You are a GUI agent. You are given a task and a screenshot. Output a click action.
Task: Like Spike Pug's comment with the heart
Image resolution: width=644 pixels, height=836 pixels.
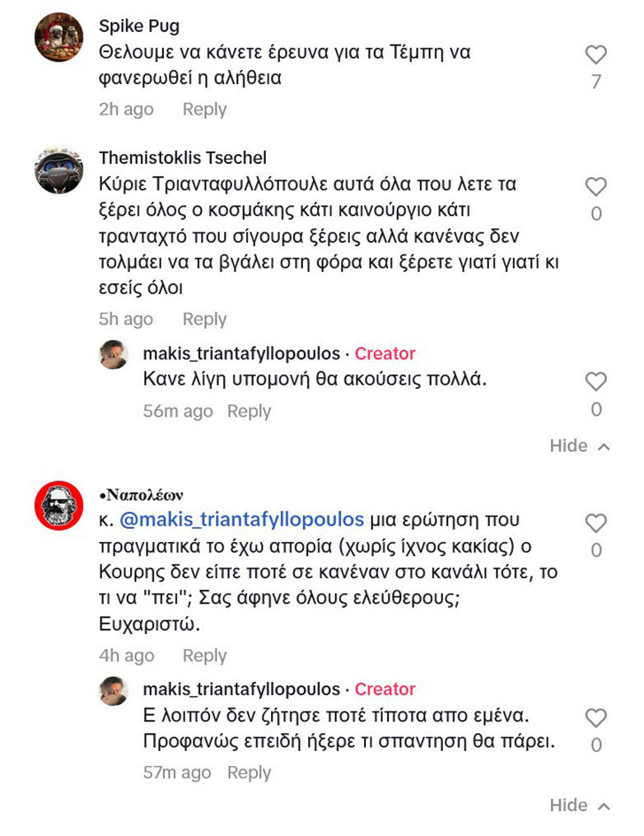[595, 55]
